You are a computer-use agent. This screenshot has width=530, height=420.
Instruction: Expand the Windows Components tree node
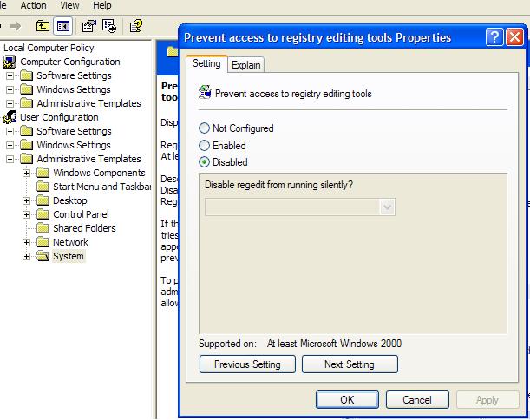point(27,173)
